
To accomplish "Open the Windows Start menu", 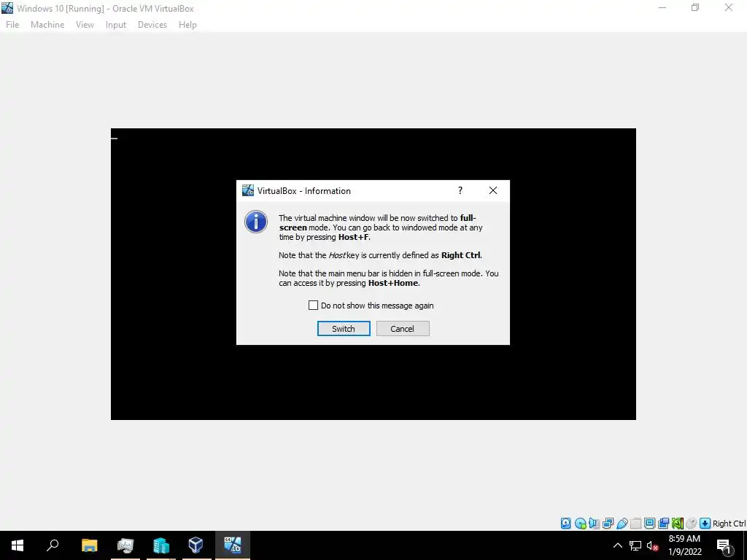I will click(18, 545).
